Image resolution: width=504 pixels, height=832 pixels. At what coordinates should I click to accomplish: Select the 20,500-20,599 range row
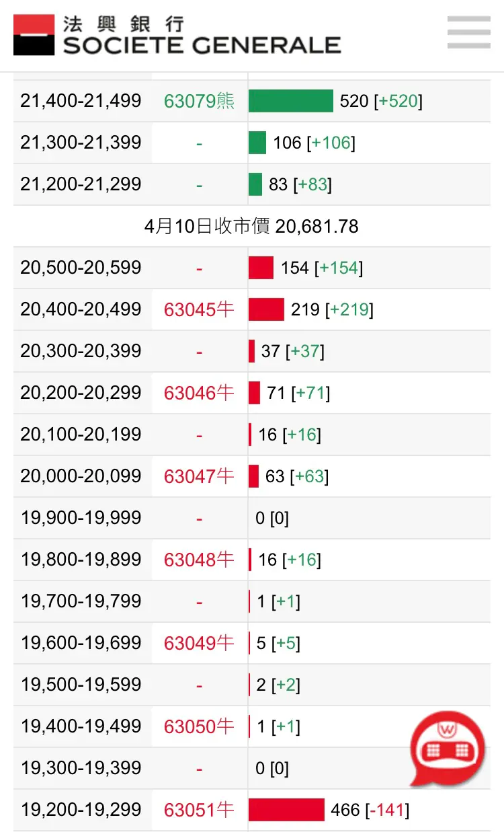coord(81,268)
